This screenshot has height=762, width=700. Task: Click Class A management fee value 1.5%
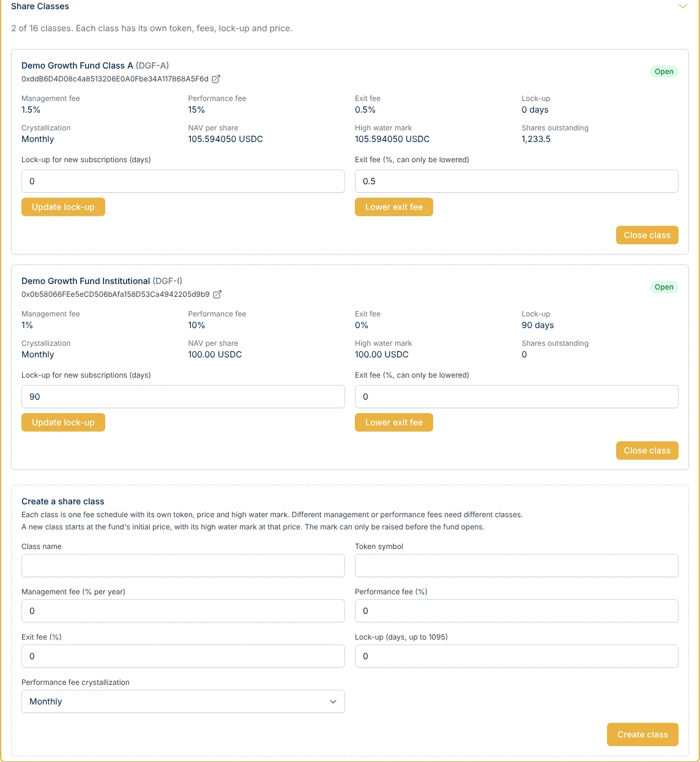(31, 110)
